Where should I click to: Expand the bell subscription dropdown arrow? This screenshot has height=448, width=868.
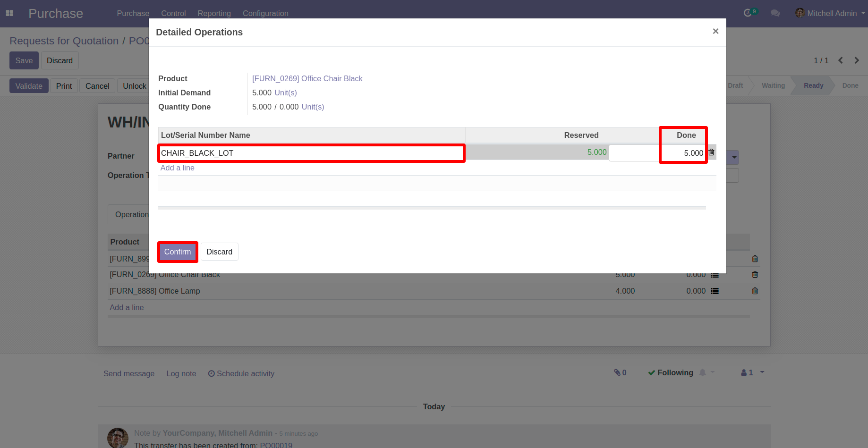[x=713, y=372]
